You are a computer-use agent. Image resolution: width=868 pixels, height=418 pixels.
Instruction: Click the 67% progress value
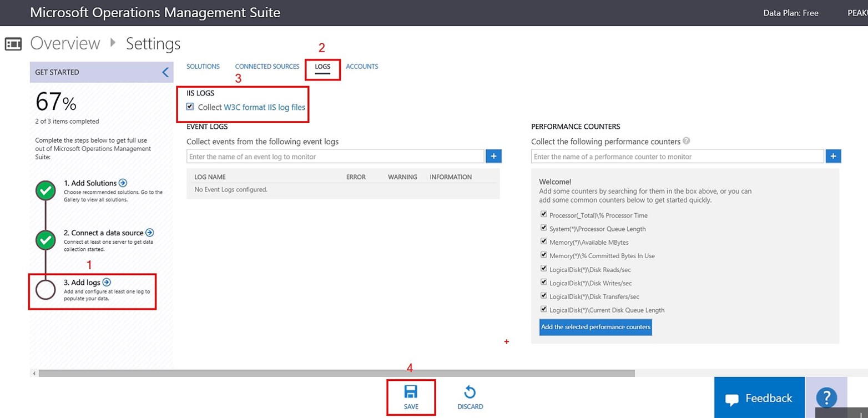click(56, 102)
